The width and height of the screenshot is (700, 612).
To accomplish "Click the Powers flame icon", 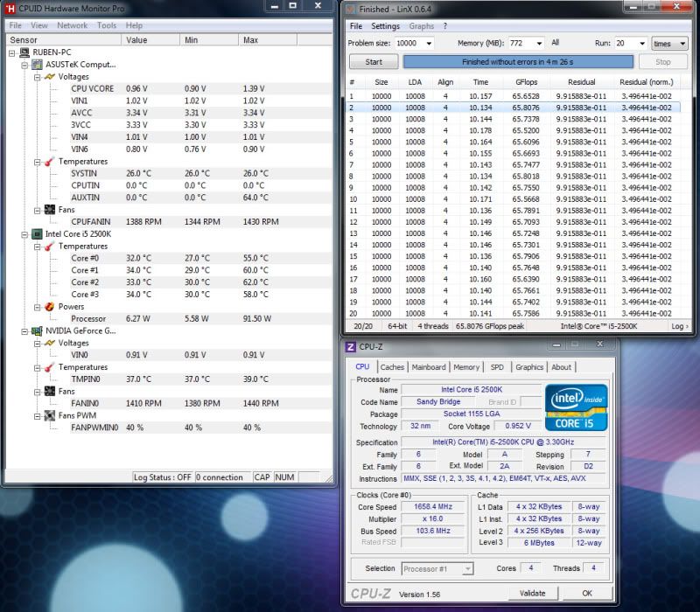I will pyautogui.click(x=50, y=307).
